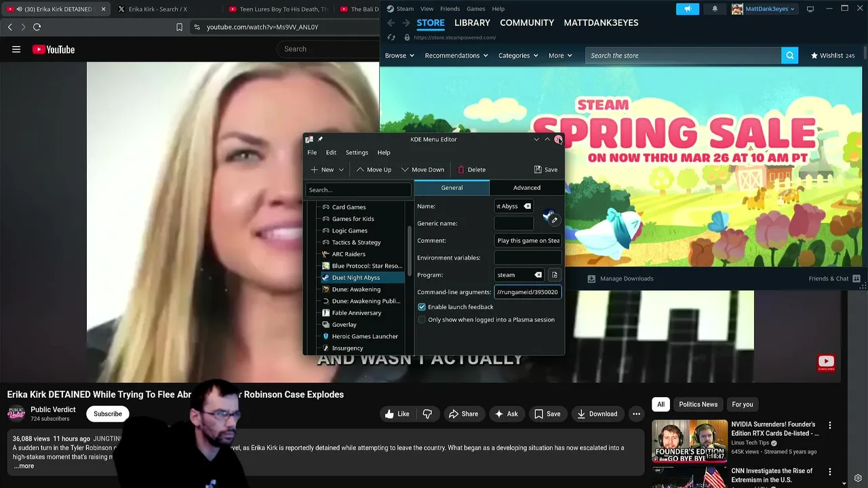Select the General tab

pyautogui.click(x=452, y=188)
